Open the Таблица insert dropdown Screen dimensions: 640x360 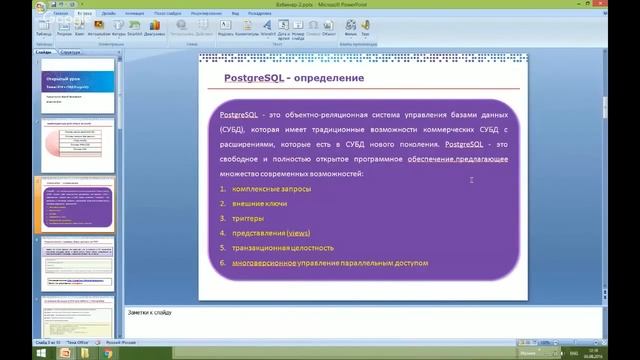click(x=43, y=28)
